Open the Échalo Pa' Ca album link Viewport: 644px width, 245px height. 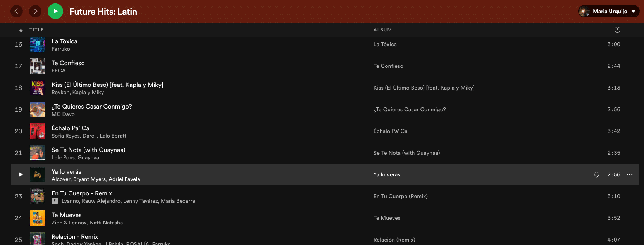390,131
